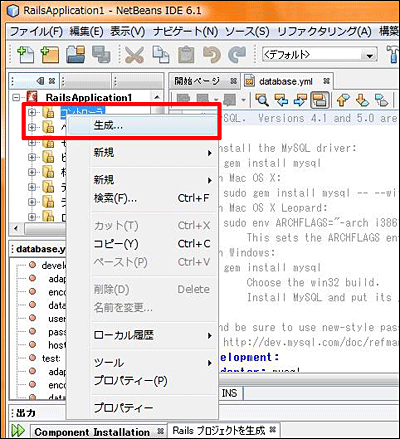Click the New Project toolbar icon

(49, 54)
